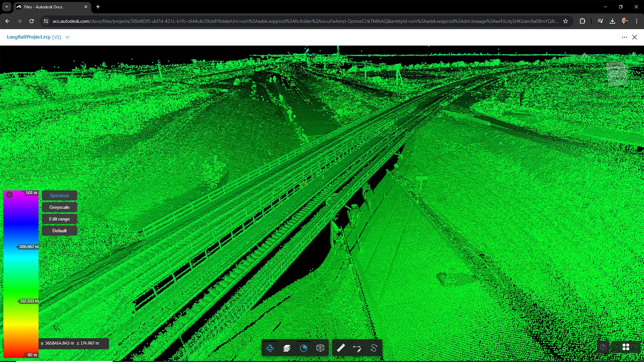Click the appearance sphere icon
This screenshot has width=644, height=362.
click(x=304, y=348)
